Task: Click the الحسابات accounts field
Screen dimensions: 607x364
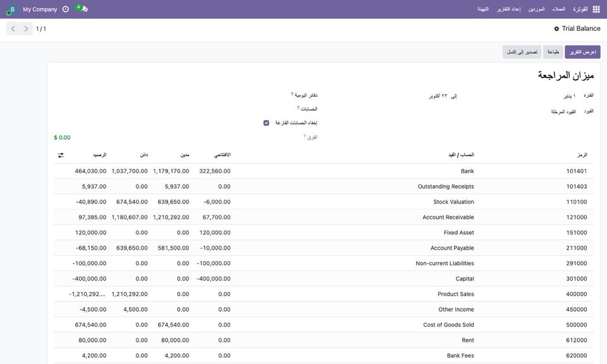Action: (309, 109)
